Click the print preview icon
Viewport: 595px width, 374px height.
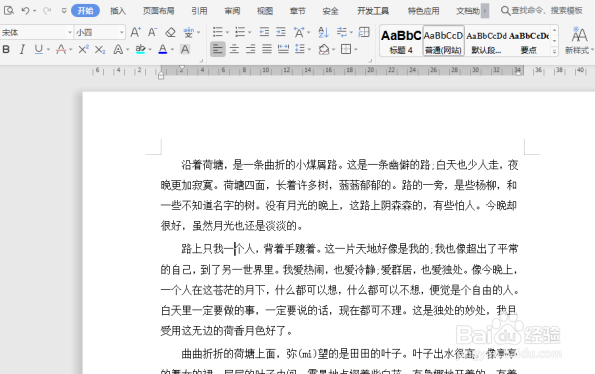click(8, 11)
